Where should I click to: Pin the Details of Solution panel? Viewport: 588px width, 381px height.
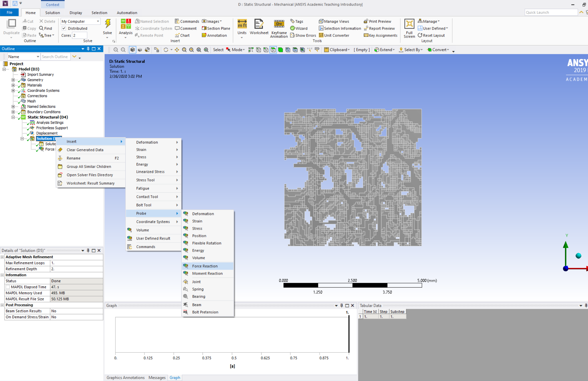click(x=88, y=251)
